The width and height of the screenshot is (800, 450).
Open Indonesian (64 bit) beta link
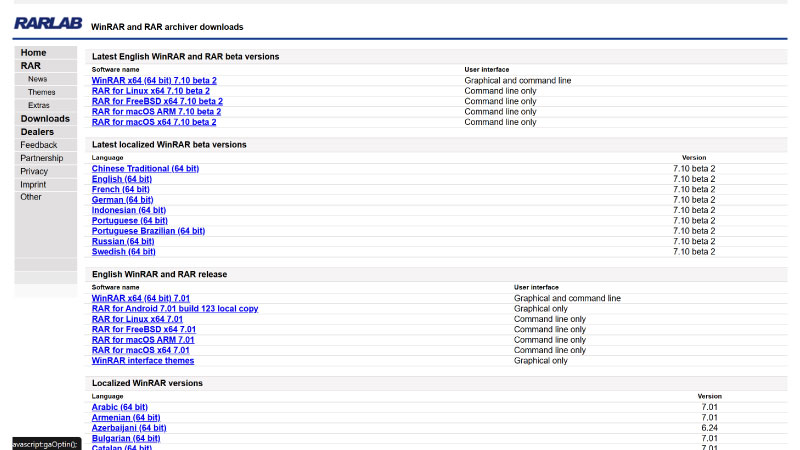pyautogui.click(x=129, y=210)
